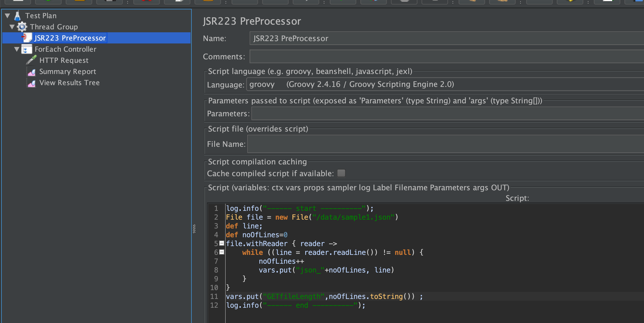Click the script File Name field
644x323 pixels.
[446, 144]
